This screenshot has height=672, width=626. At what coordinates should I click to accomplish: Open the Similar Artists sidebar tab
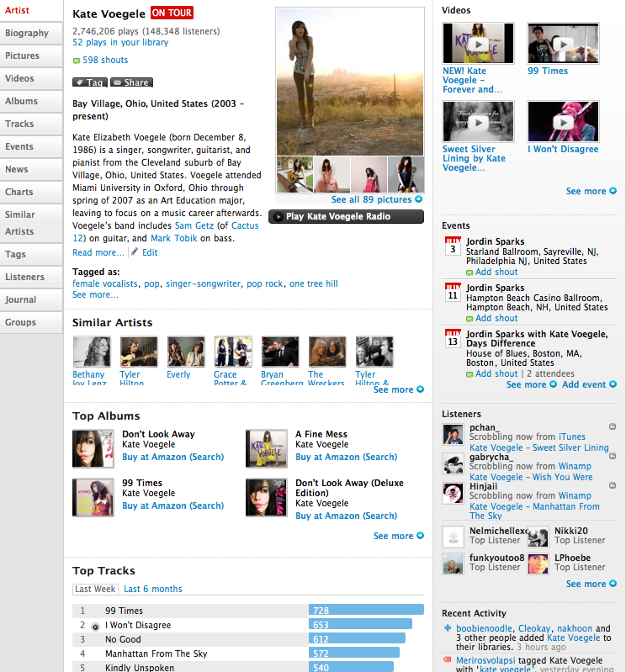(x=31, y=223)
